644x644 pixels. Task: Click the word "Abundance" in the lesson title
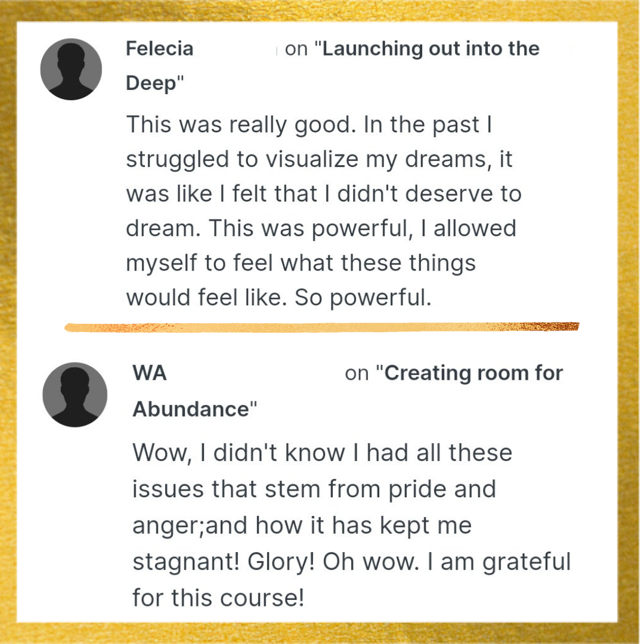191,409
